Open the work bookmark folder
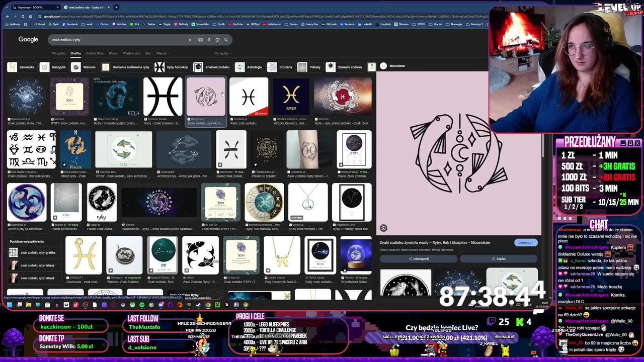The image size is (644, 362). pos(87,24)
